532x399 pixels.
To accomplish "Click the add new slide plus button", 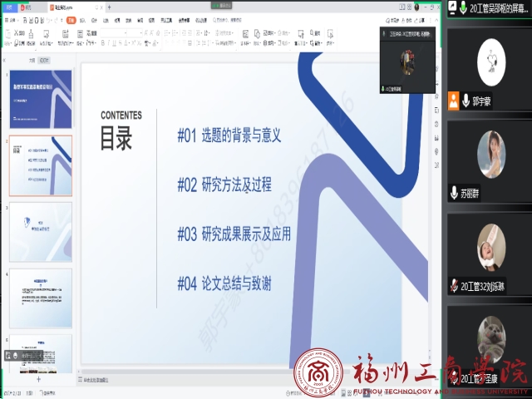I will click(x=37, y=379).
